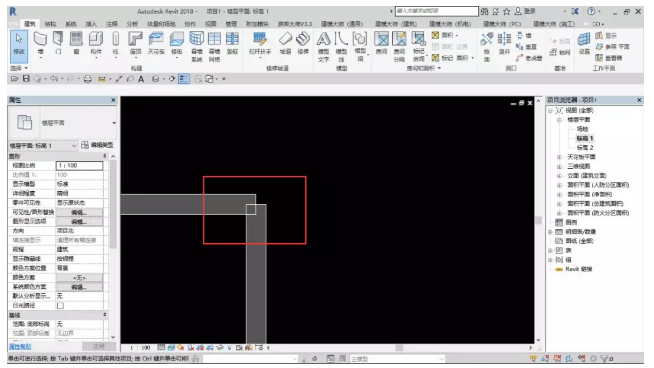Pick the Set work plane (设置) tool
Screen dimensions: 654x368
tap(584, 43)
